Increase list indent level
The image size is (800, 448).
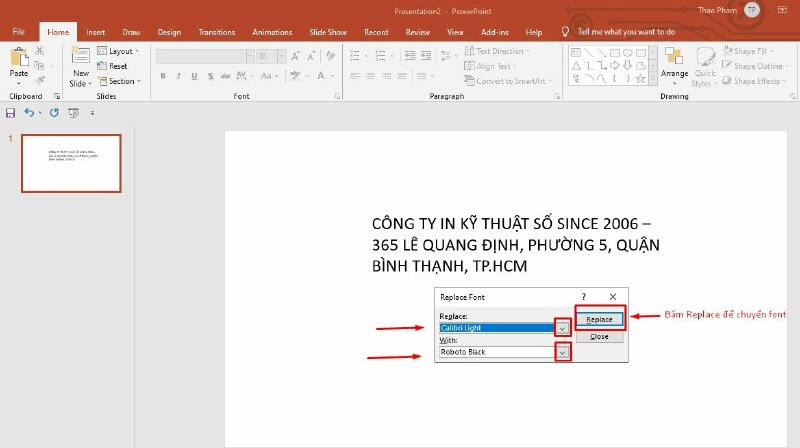pos(426,56)
